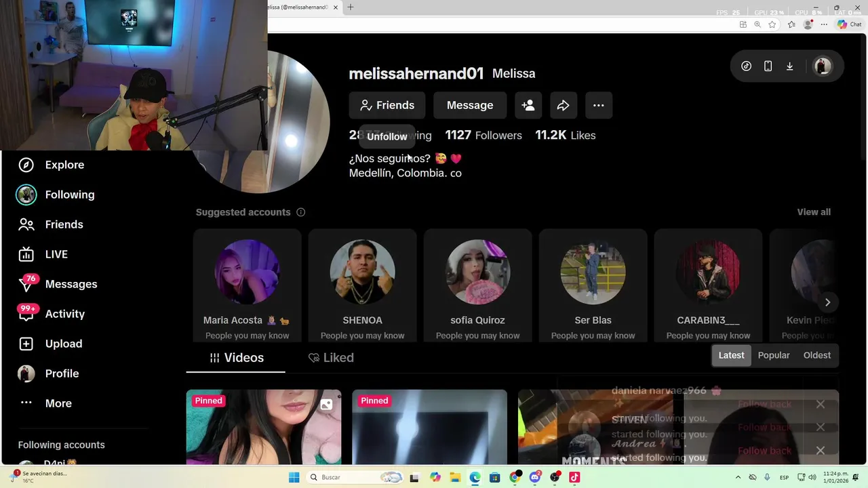Open the account avatar menu
Image resolution: width=868 pixels, height=488 pixels.
point(823,66)
